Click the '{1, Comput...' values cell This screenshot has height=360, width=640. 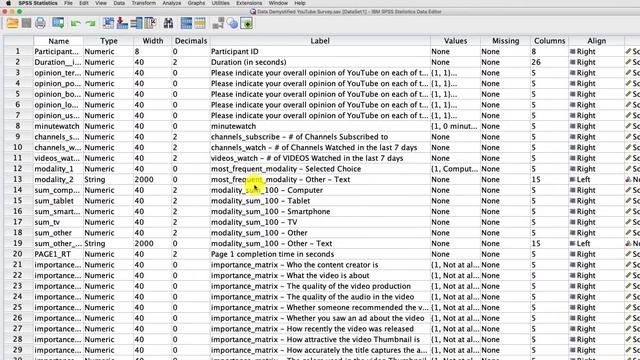[455, 169]
